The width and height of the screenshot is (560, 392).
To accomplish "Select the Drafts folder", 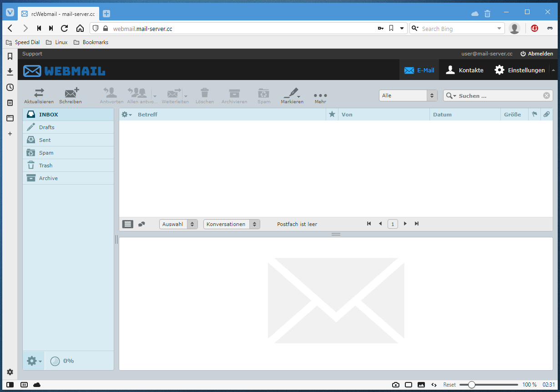I will coord(46,127).
